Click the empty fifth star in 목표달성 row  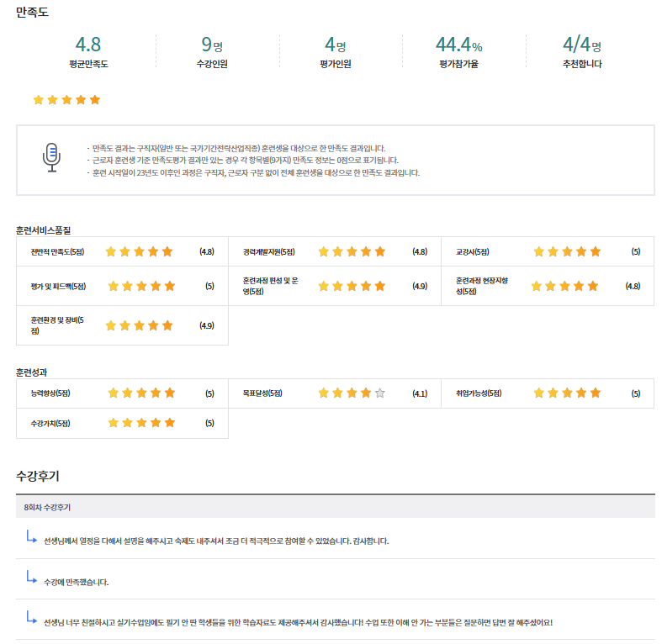tap(380, 393)
